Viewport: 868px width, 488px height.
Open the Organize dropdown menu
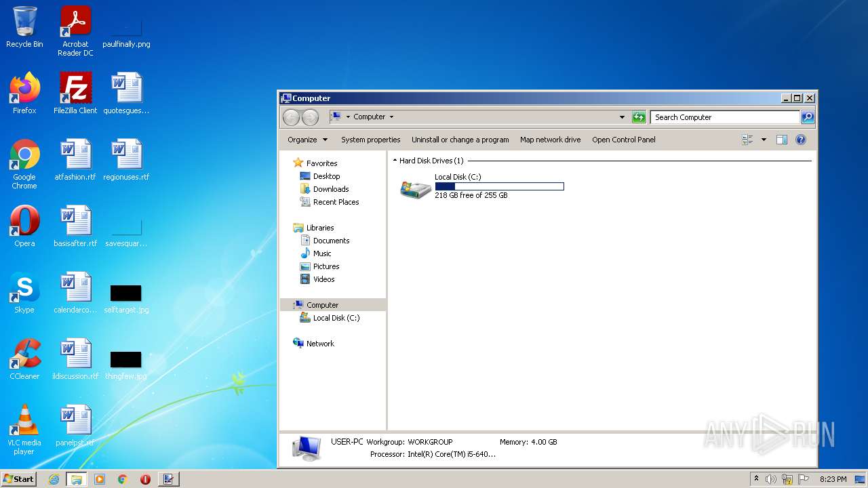pos(307,140)
